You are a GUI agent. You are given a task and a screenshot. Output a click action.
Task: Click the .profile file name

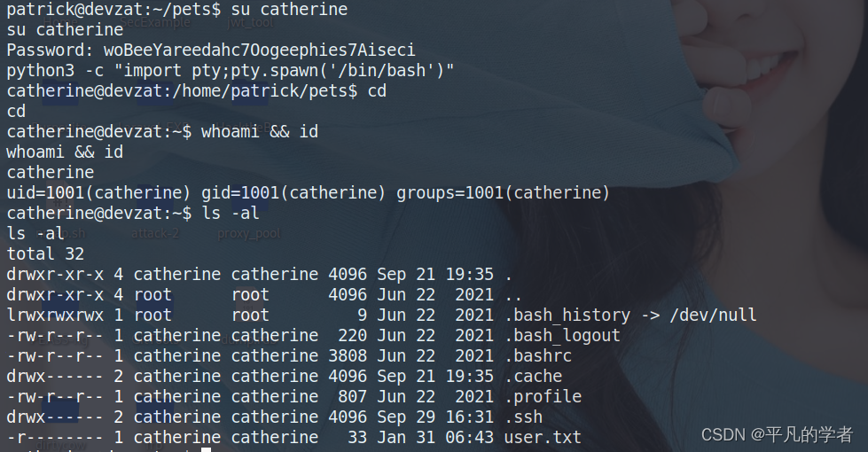coord(543,397)
